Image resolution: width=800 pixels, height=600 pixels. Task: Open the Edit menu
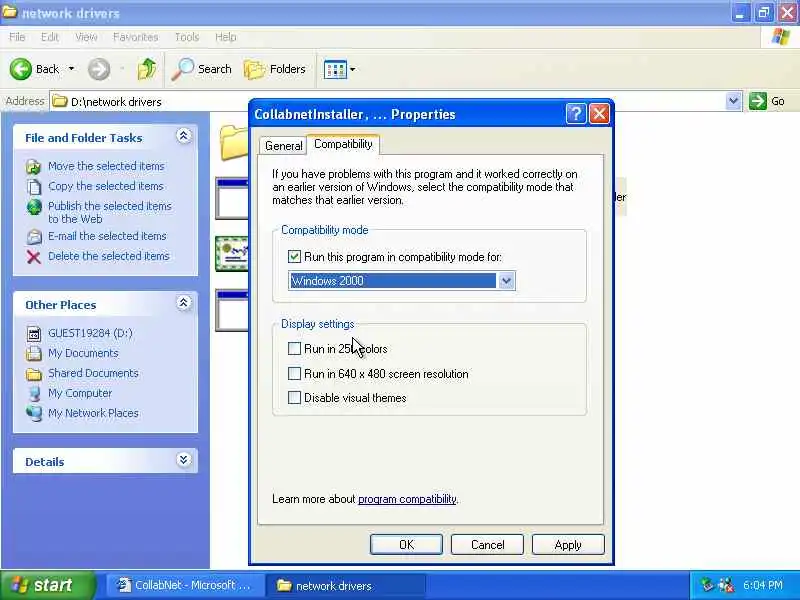tap(49, 37)
